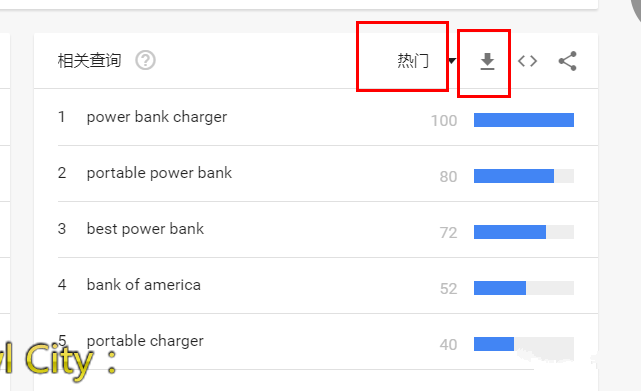This screenshot has width=641, height=391.
Task: Click the share icon
Action: tap(567, 61)
